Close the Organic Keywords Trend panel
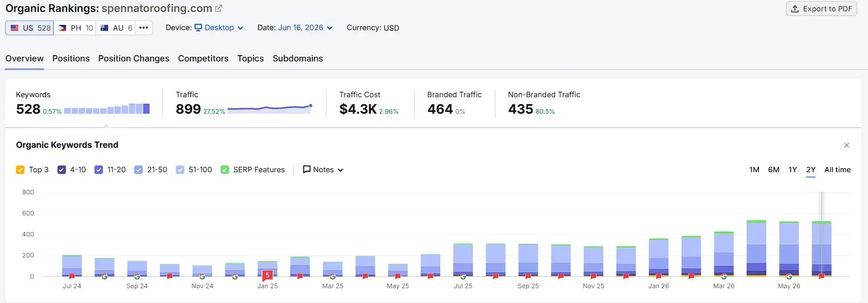The image size is (868, 303). tap(846, 146)
